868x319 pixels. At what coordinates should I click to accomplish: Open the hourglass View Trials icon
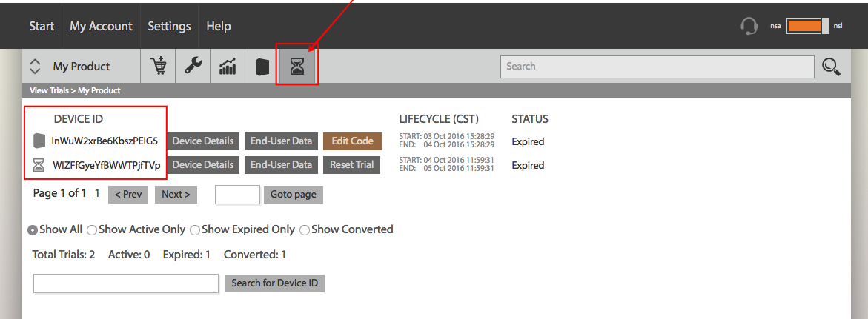[x=298, y=67]
